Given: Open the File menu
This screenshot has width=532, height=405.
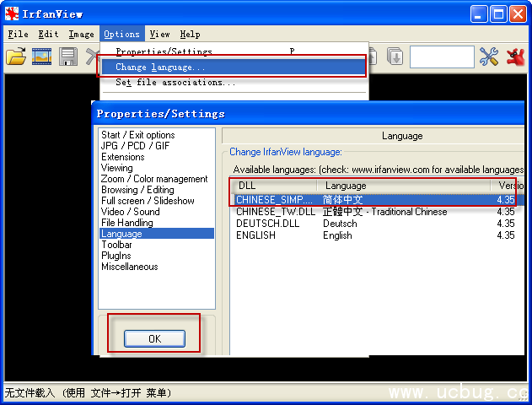Looking at the screenshot, I should [18, 35].
